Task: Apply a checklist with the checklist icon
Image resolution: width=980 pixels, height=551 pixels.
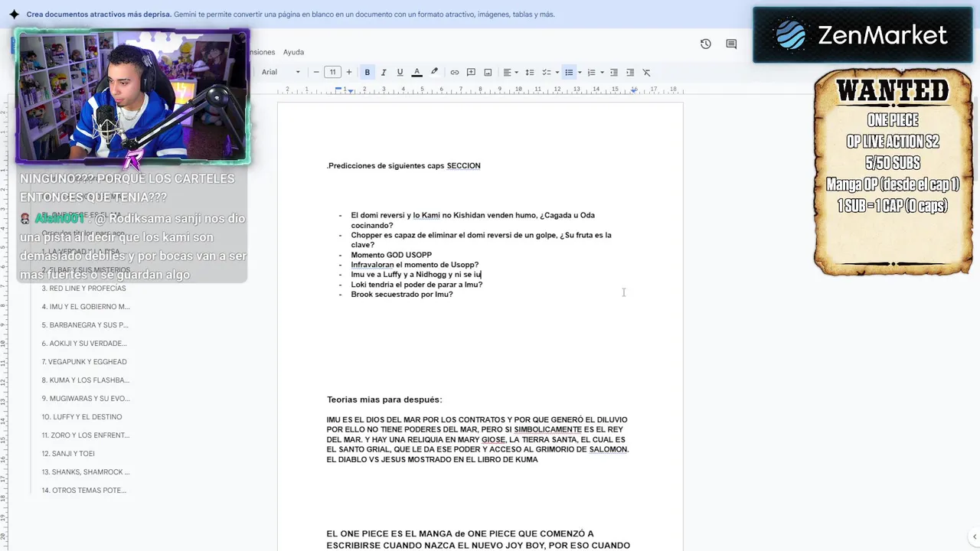Action: 546,72
